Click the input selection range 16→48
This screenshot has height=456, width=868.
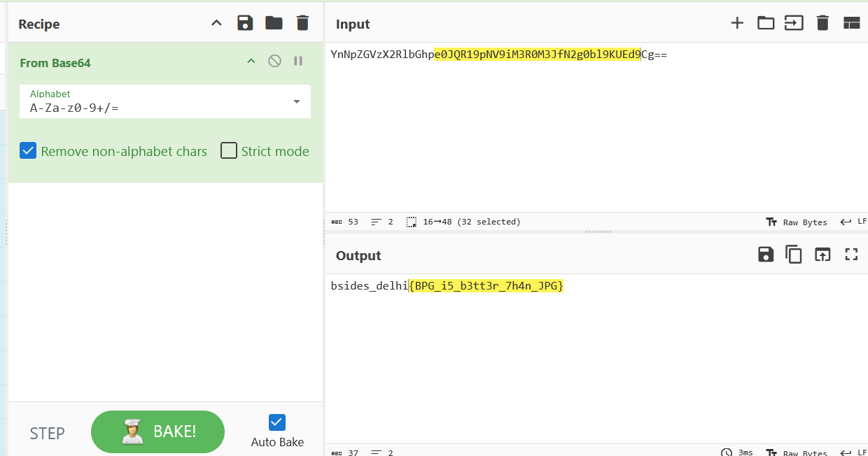click(x=463, y=222)
